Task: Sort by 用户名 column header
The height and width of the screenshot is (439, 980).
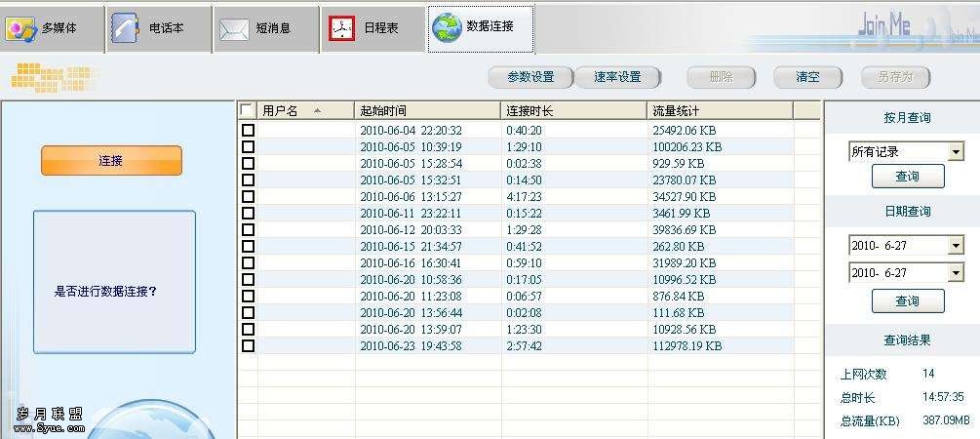Action: [306, 110]
